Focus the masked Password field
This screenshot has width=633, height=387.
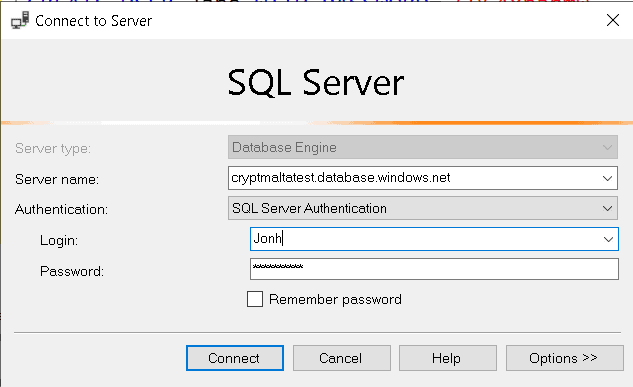pos(434,269)
